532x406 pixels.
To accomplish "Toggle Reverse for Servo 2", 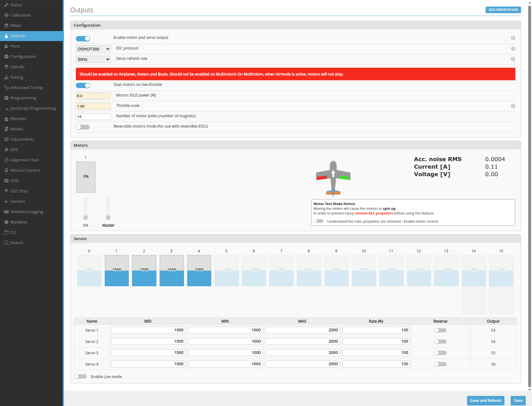I will 440,341.
